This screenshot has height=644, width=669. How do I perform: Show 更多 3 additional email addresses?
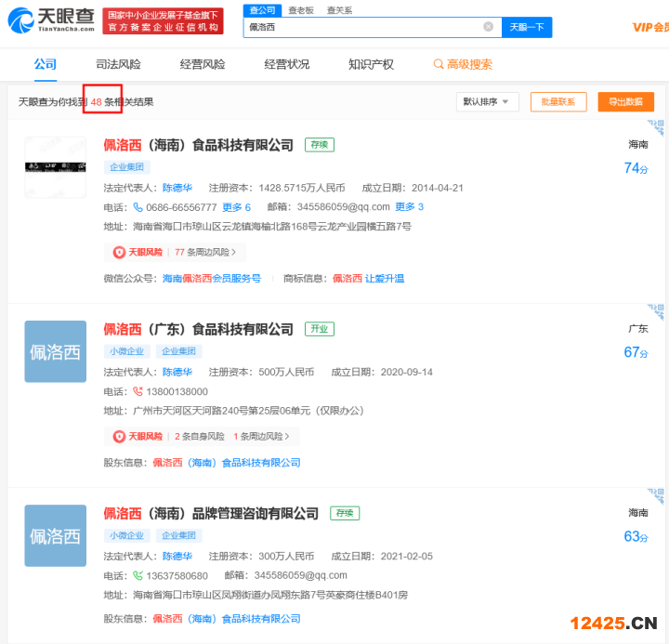pyautogui.click(x=409, y=207)
